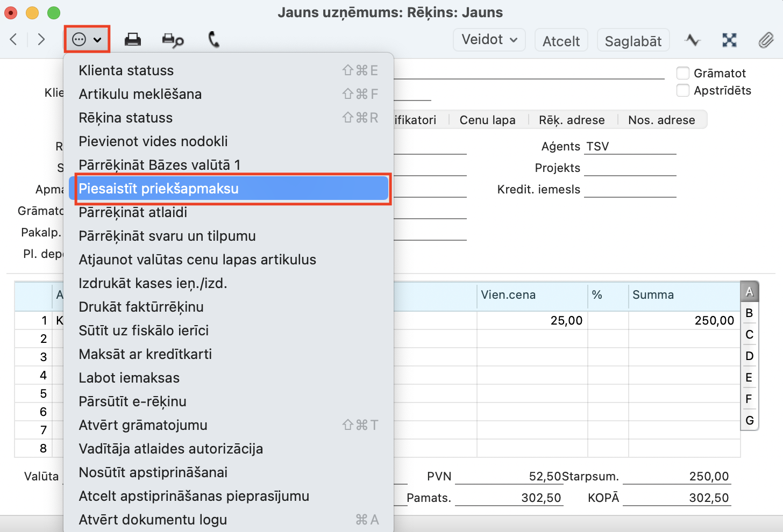Image resolution: width=783 pixels, height=532 pixels.
Task: Click the Projekts input field
Action: tap(629, 168)
